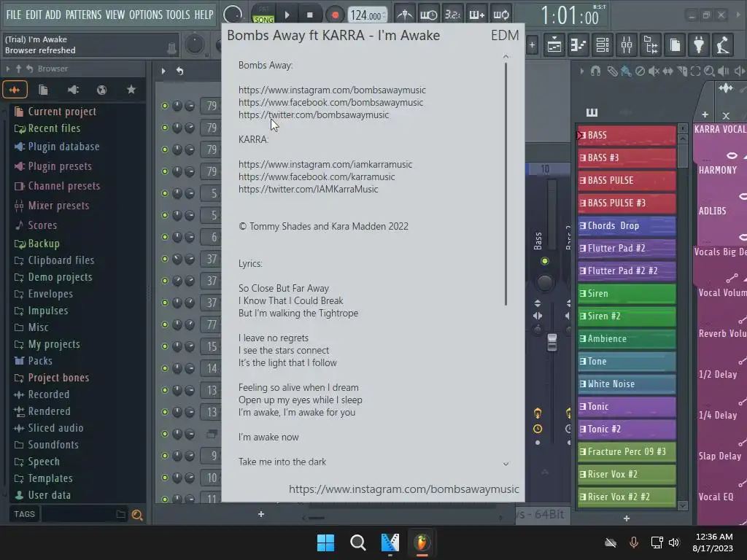The height and width of the screenshot is (560, 747).
Task: Open the project info pages icon
Action: [675, 45]
